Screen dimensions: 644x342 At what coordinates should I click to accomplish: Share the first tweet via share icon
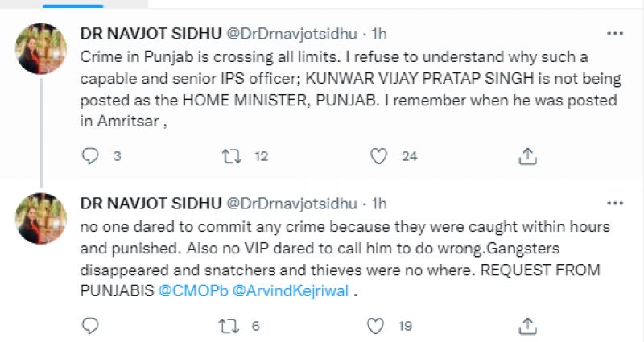point(527,155)
